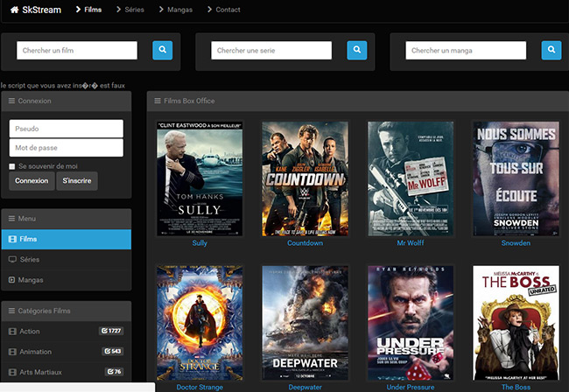Viewport: 569px width, 392px height.
Task: Select Films in the sidebar Menu
Action: (67, 240)
